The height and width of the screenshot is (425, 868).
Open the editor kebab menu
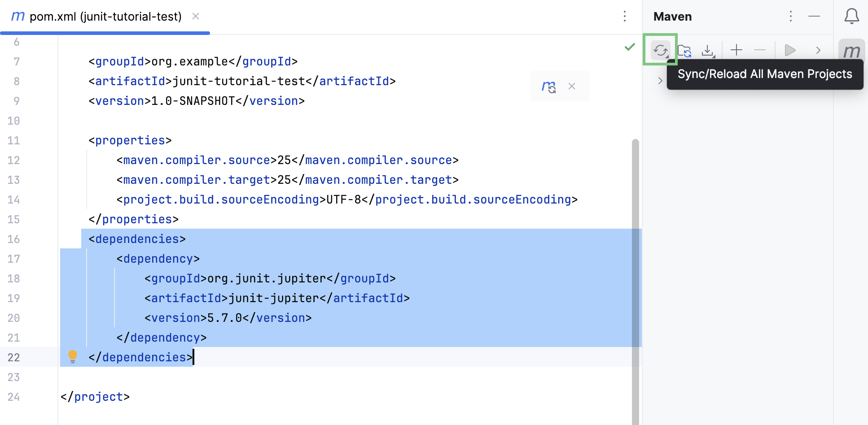tap(625, 16)
